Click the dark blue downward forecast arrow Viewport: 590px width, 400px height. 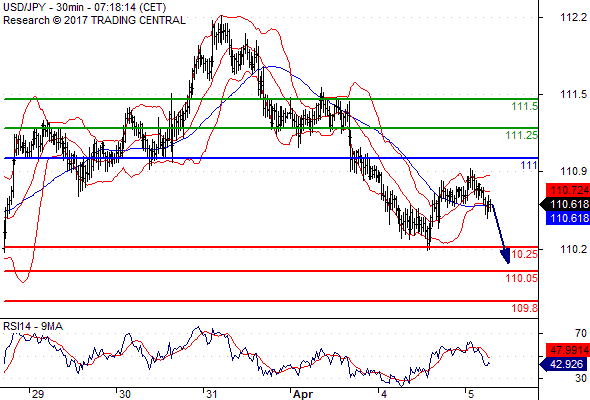click(x=500, y=233)
